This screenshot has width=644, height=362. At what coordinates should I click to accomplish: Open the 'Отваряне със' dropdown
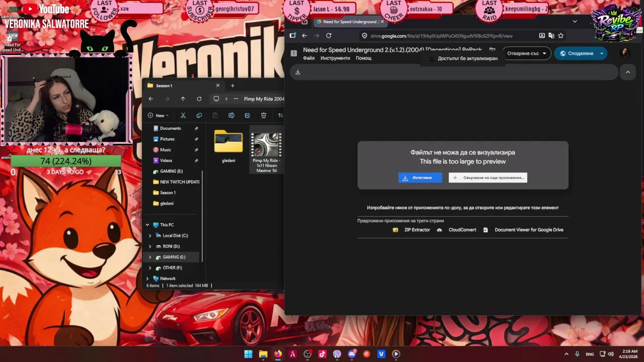[527, 53]
